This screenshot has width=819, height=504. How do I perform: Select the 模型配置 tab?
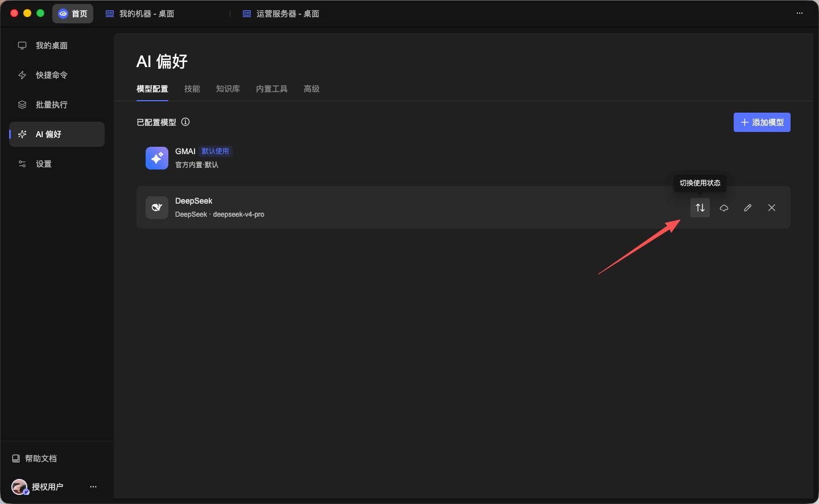coord(152,89)
